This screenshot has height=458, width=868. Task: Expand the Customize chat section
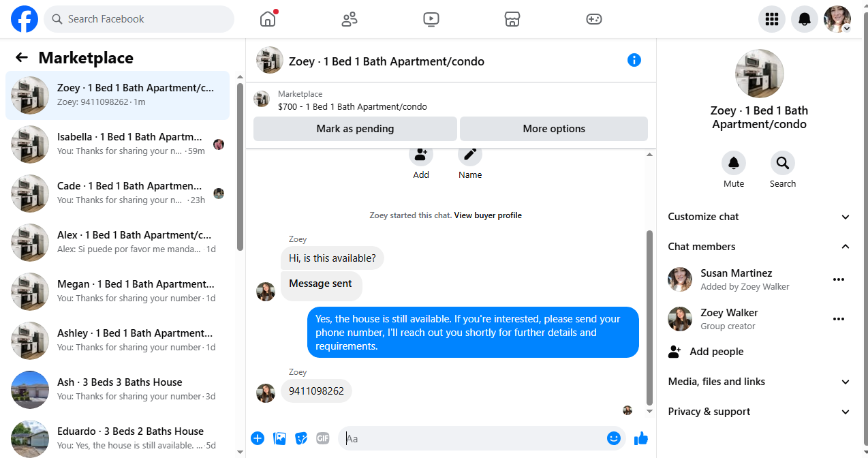pyautogui.click(x=759, y=217)
